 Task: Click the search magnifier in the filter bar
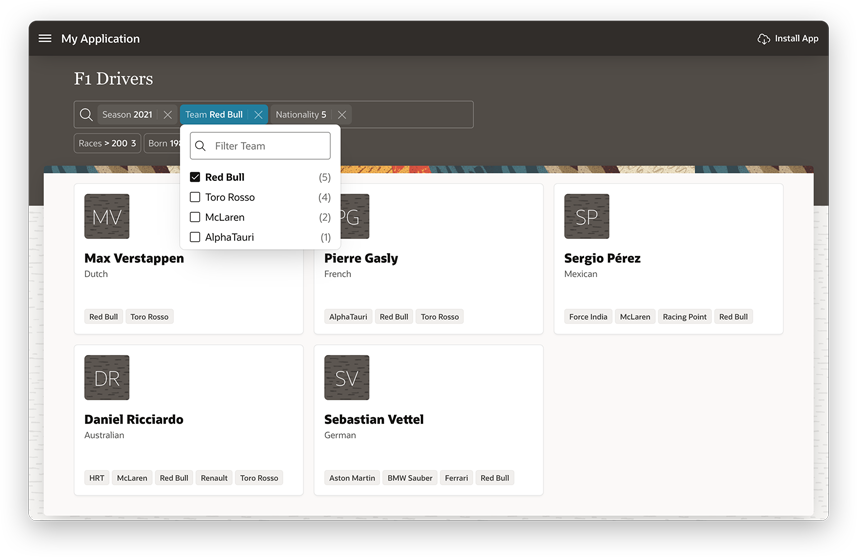86,115
